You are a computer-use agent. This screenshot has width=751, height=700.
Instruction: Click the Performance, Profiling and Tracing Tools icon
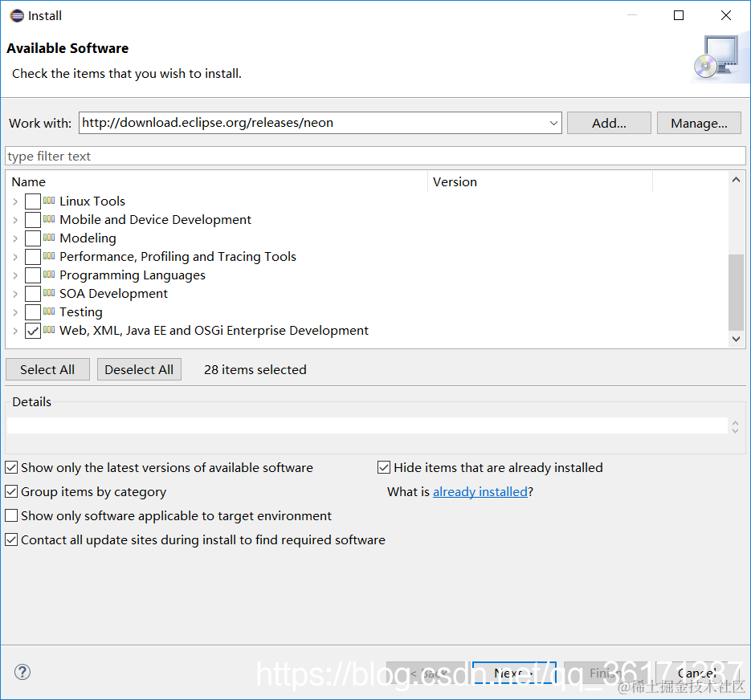click(49, 256)
